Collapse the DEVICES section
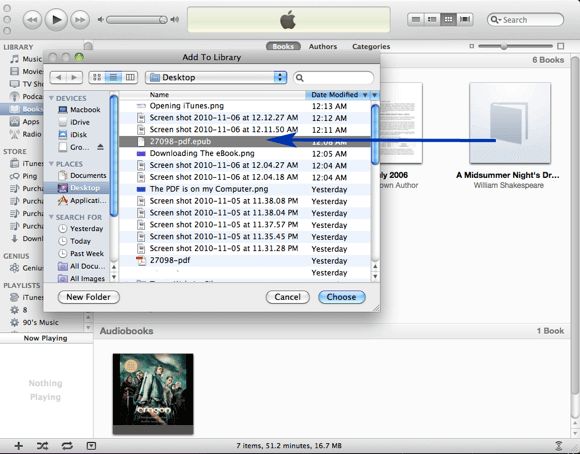This screenshot has width=580, height=454. [51, 98]
